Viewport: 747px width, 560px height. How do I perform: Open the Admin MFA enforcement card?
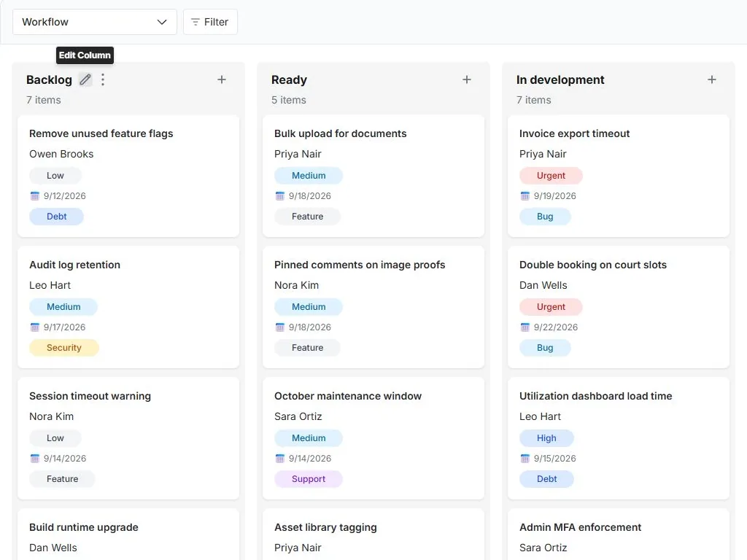tap(619, 534)
